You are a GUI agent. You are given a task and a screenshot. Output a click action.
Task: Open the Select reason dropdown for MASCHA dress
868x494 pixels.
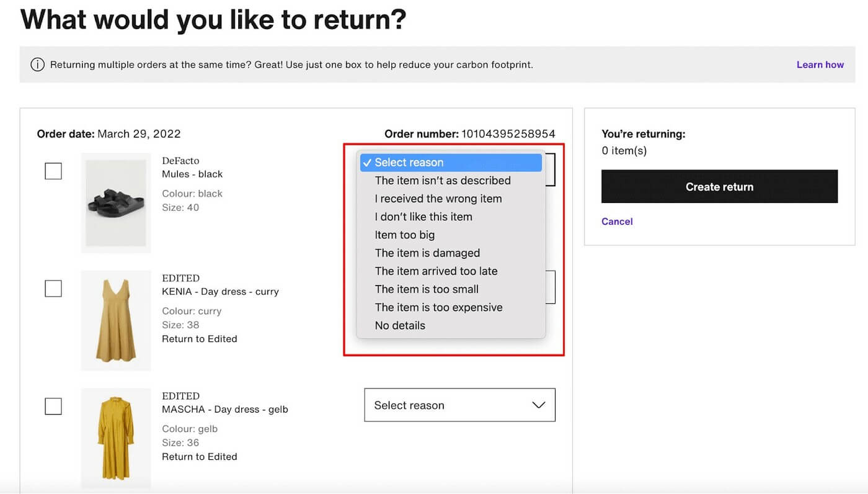click(x=459, y=405)
